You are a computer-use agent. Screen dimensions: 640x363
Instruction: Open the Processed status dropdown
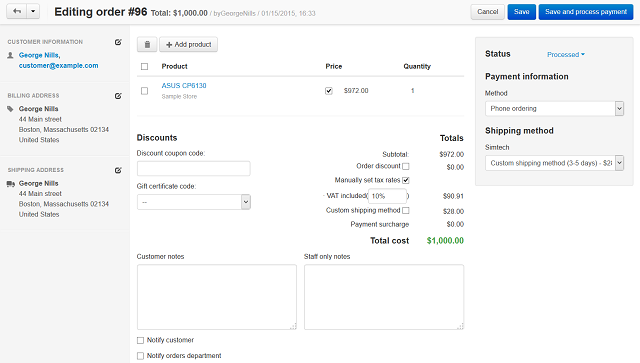click(x=566, y=54)
